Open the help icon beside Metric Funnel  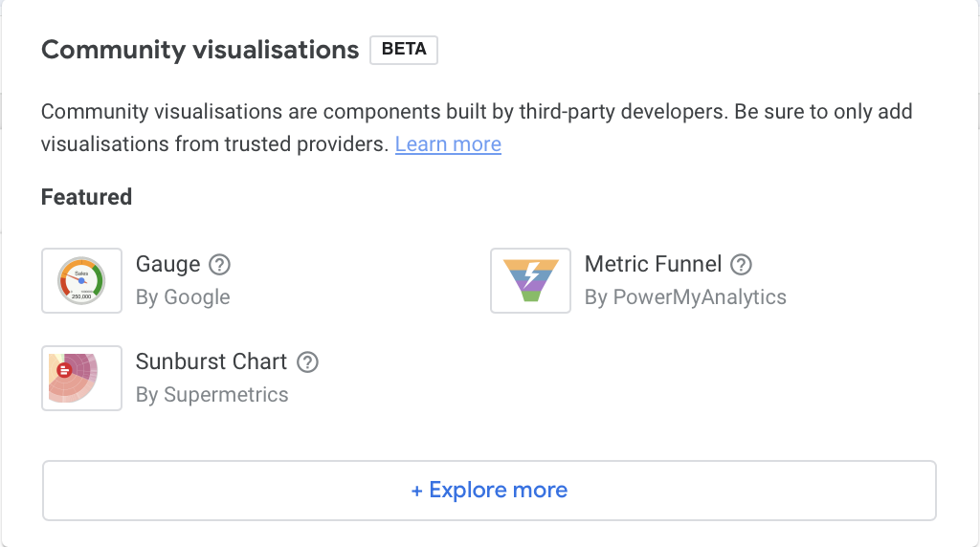point(741,265)
